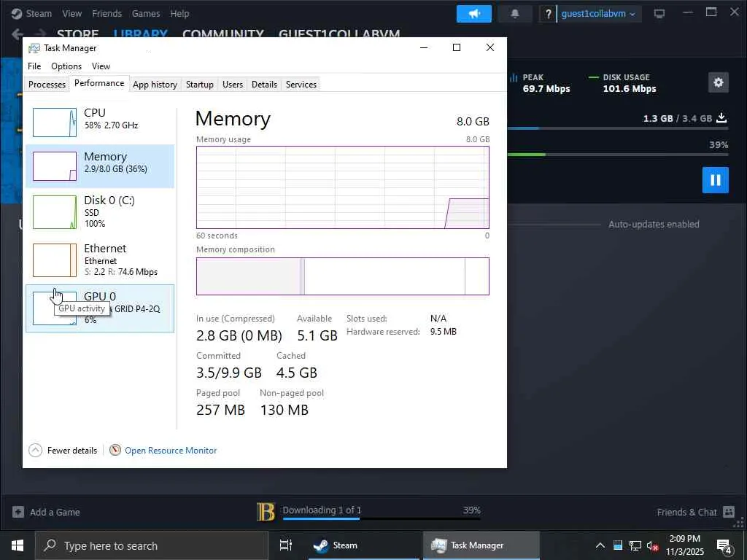Image resolution: width=747 pixels, height=560 pixels.
Task: Select Ethernet performance item
Action: [x=100, y=260]
